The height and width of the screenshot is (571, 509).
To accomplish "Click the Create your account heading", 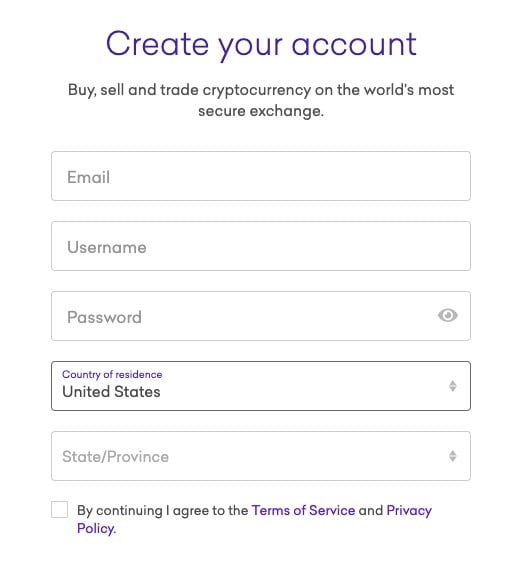I will 261,44.
